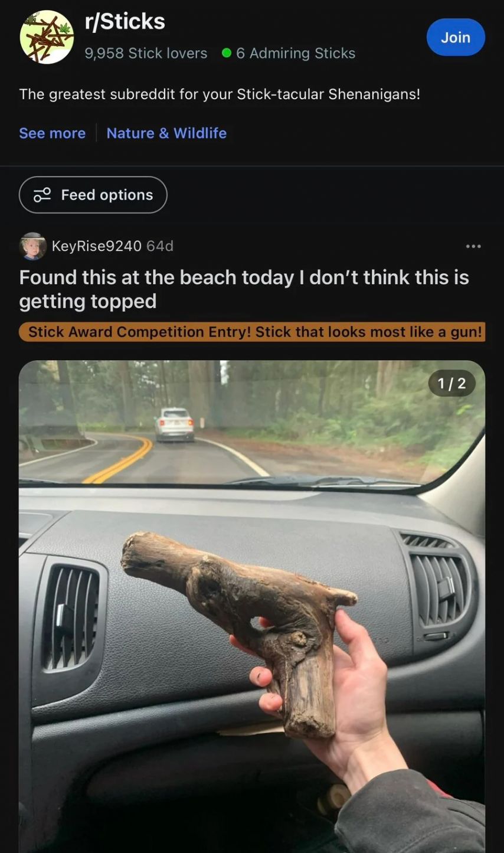The image size is (504, 853).
Task: Tap the 1/2 image counter badge
Action: click(x=451, y=384)
